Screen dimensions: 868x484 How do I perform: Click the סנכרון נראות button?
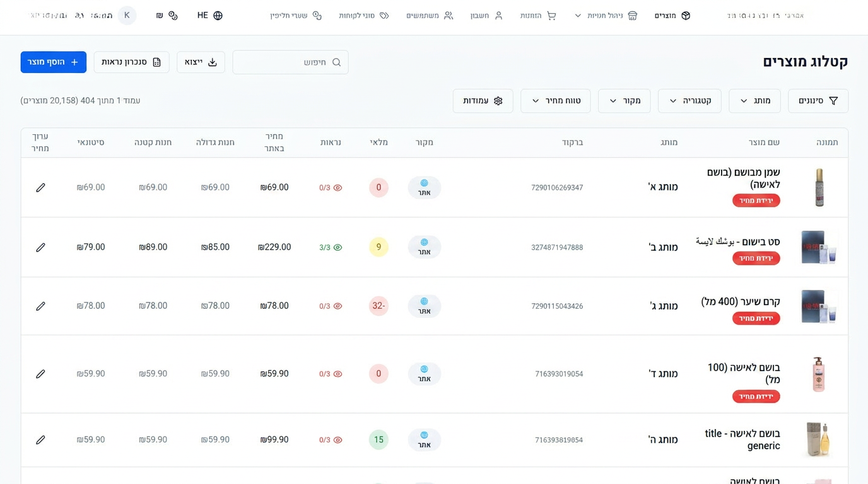coord(131,62)
